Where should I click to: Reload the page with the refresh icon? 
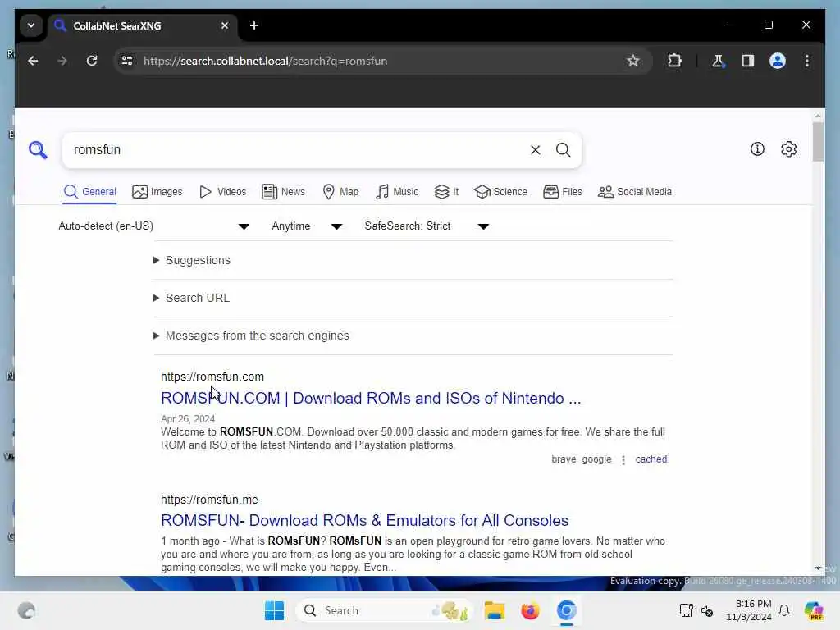point(92,61)
